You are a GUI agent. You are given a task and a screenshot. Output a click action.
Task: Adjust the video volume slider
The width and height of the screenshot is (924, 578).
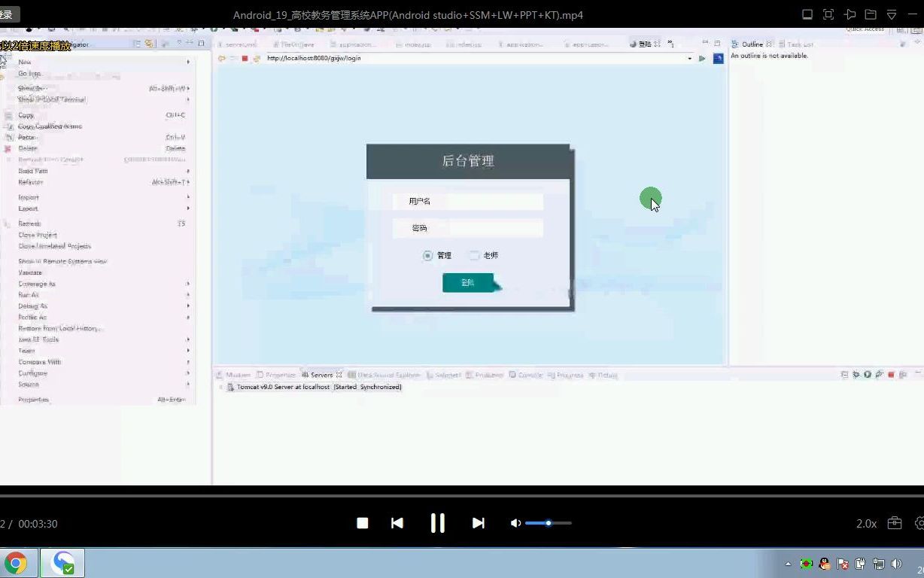click(x=549, y=522)
